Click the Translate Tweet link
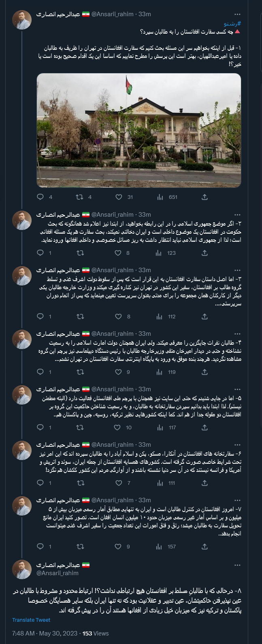This screenshot has height=644, width=262. click(31, 620)
